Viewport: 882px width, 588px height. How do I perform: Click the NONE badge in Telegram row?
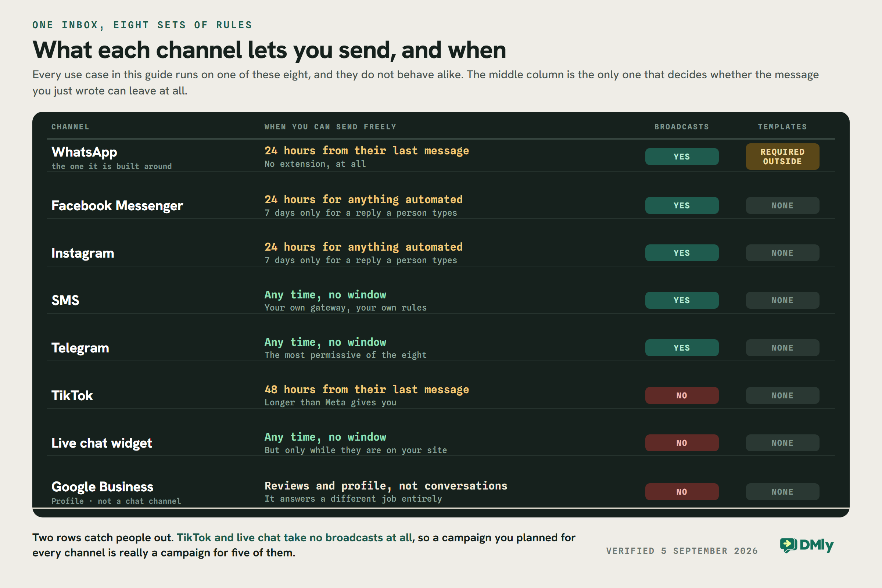pyautogui.click(x=782, y=348)
